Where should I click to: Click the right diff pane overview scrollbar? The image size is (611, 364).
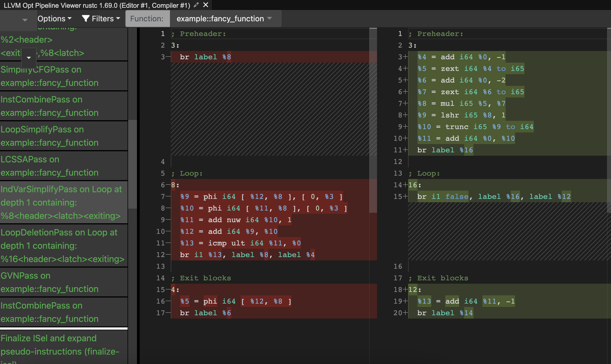tap(609, 120)
